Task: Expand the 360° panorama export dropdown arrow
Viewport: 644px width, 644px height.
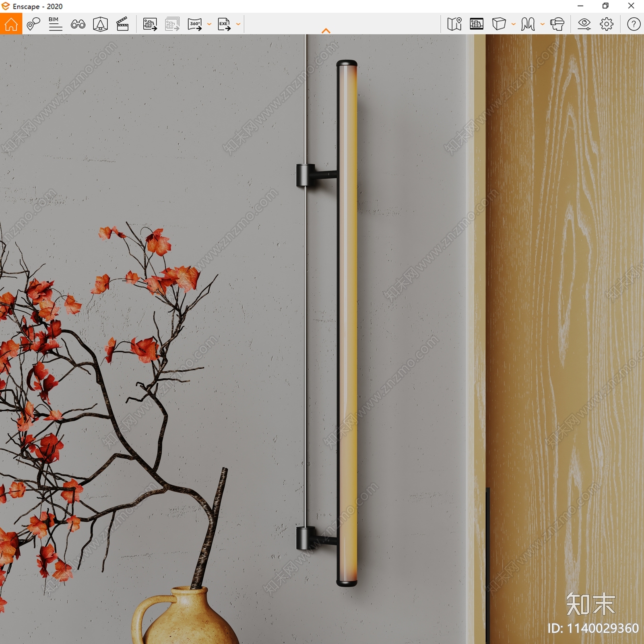Action: tap(209, 24)
